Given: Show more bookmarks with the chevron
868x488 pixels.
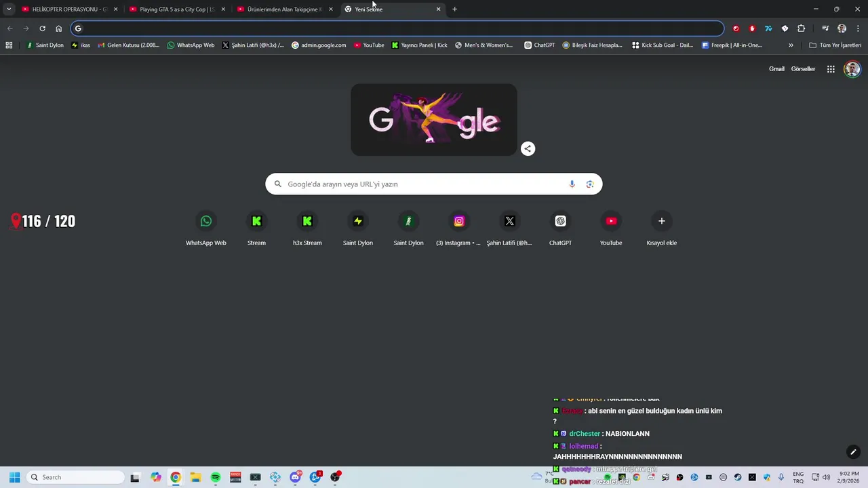Looking at the screenshot, I should pyautogui.click(x=791, y=45).
